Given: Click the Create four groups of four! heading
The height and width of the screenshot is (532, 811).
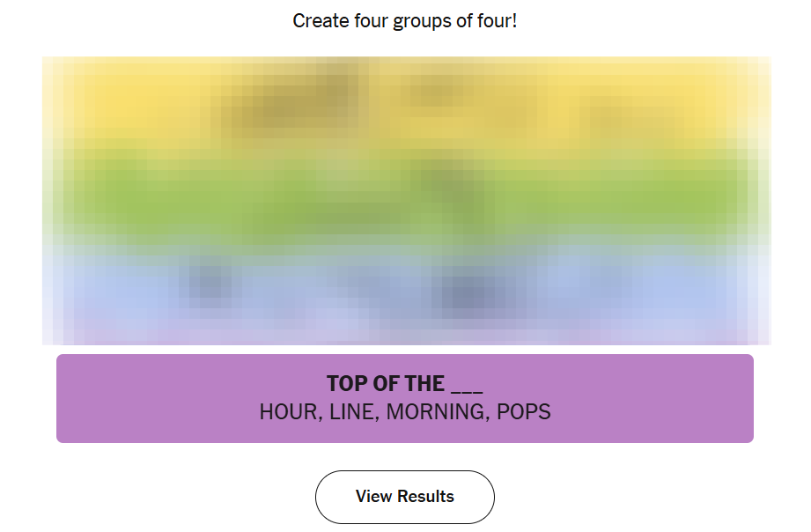Looking at the screenshot, I should (404, 21).
